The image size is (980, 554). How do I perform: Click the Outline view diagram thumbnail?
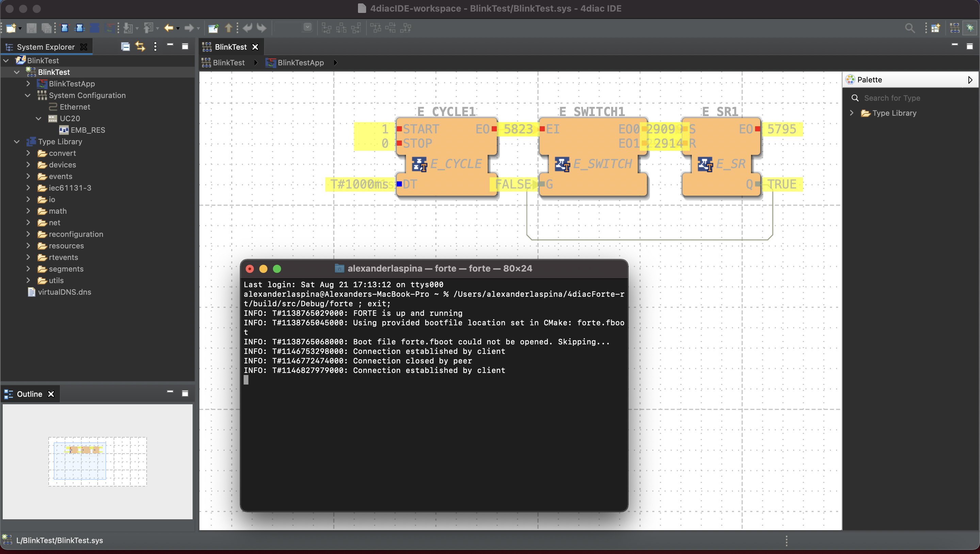pyautogui.click(x=97, y=461)
